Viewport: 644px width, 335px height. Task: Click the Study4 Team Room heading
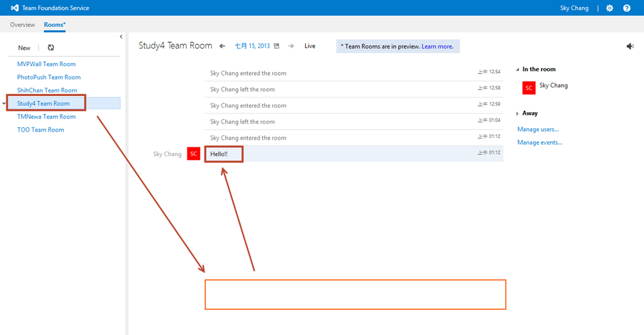(x=175, y=45)
